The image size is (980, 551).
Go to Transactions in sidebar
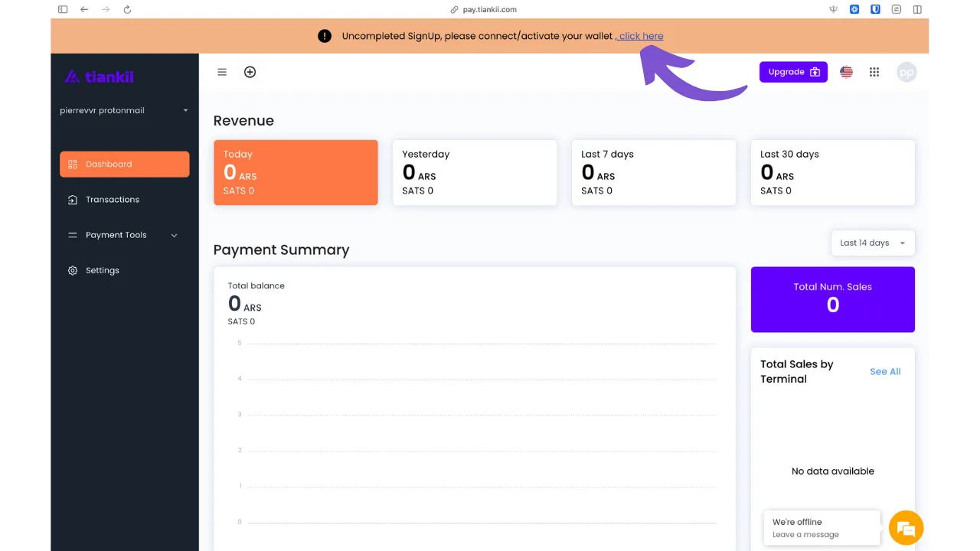[112, 200]
